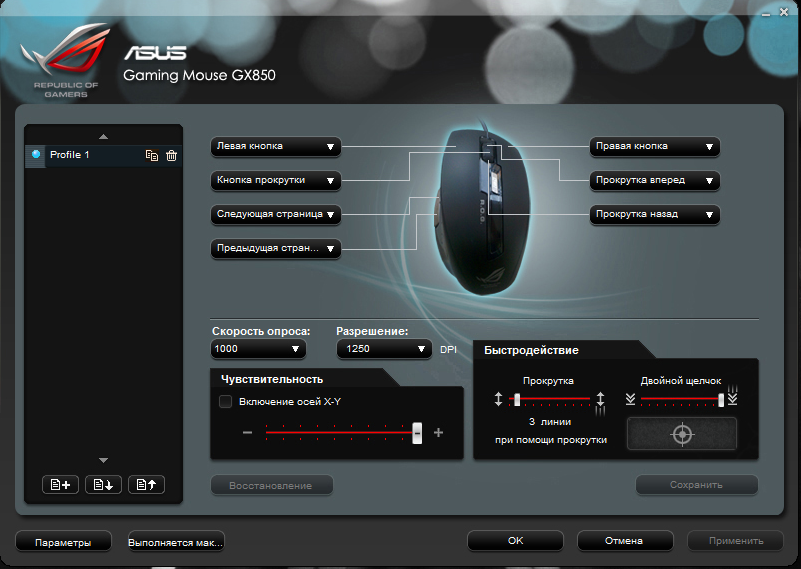Click the 'Gaming Mouse GX850' title text
The width and height of the screenshot is (801, 569).
point(199,76)
